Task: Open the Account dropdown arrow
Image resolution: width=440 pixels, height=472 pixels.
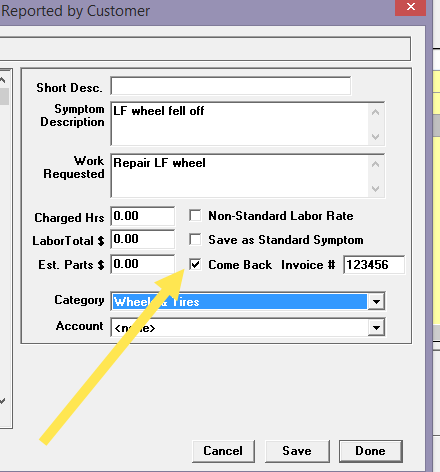Action: (x=376, y=328)
